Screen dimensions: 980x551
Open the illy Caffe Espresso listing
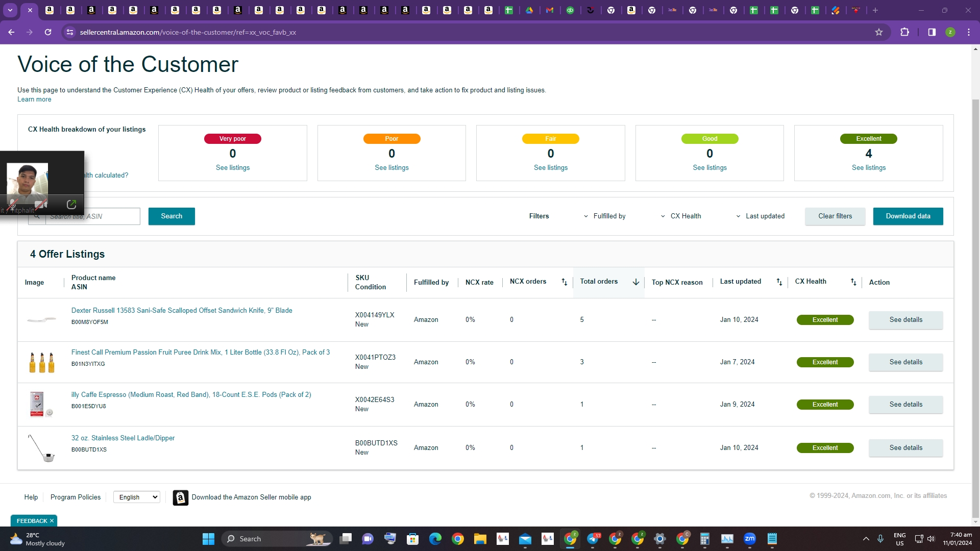[191, 394]
